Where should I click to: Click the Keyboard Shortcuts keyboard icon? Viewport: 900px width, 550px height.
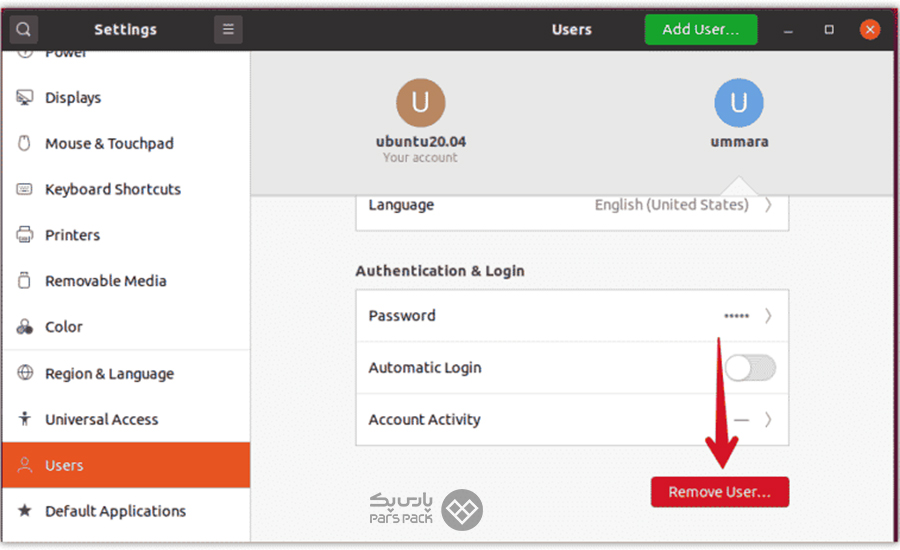24,189
